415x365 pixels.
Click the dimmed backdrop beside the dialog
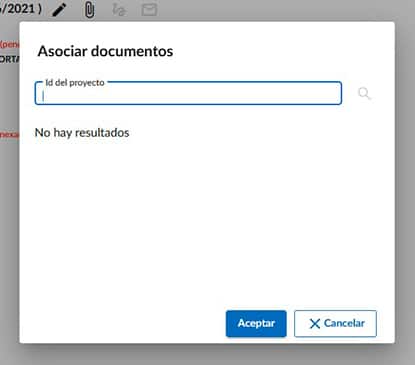tap(405, 167)
